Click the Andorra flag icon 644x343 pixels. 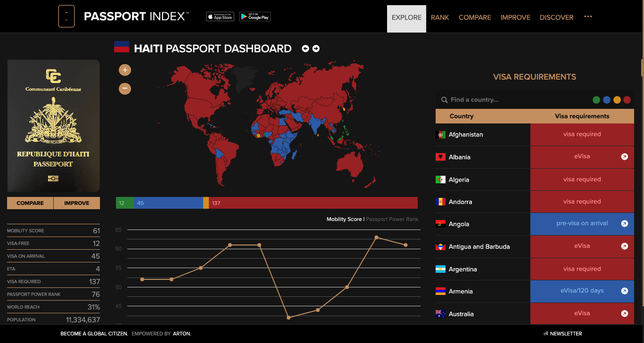coord(441,202)
